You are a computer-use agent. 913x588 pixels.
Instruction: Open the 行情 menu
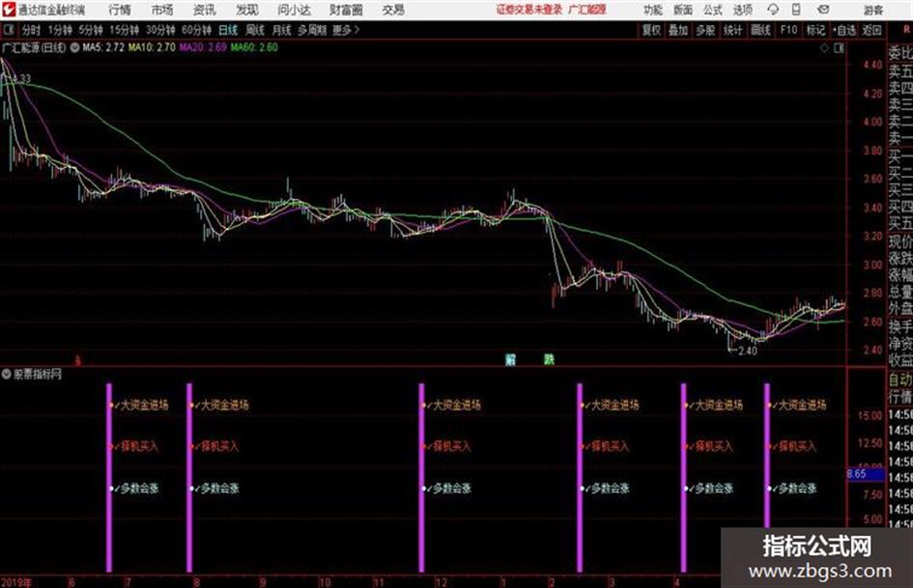120,10
